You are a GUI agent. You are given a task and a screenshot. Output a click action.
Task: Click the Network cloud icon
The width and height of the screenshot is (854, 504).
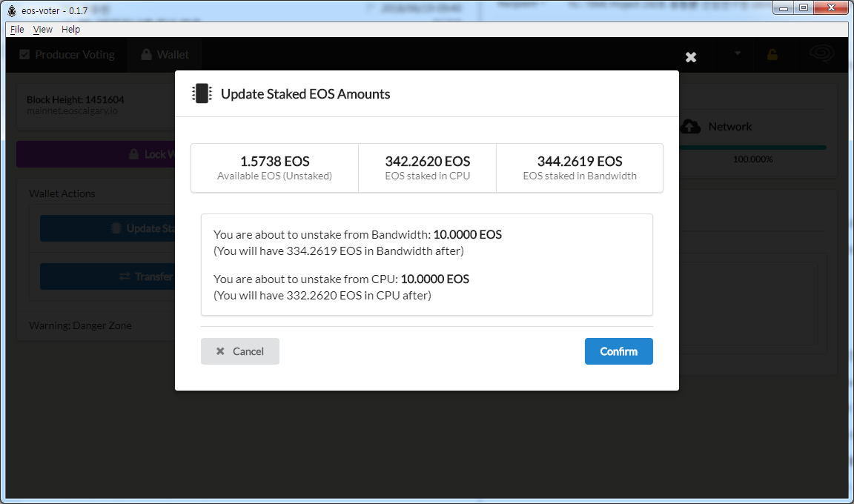691,126
